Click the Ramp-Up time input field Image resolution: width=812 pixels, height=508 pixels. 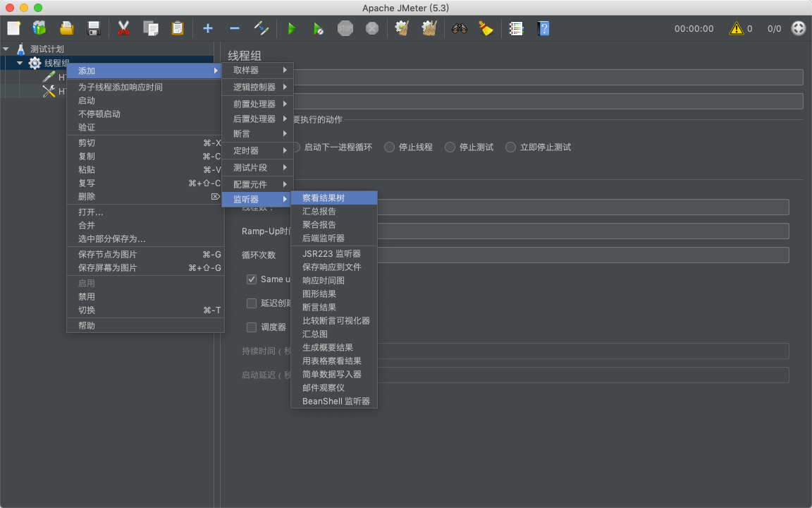[x=583, y=231]
